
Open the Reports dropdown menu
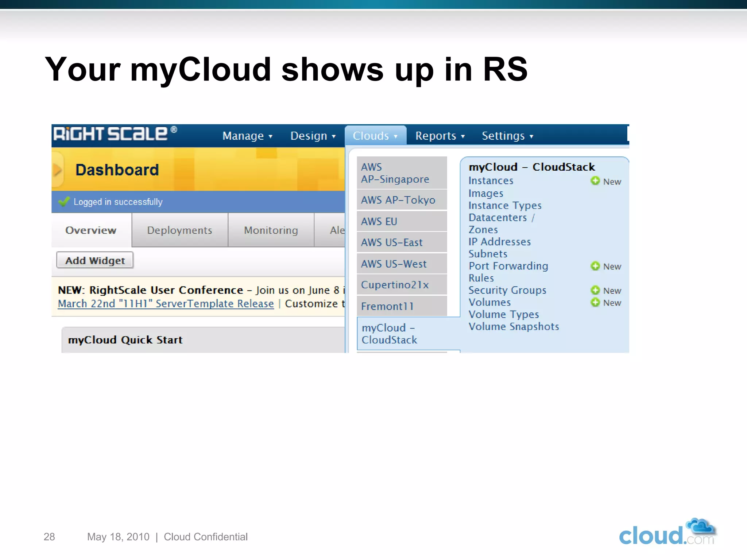440,136
